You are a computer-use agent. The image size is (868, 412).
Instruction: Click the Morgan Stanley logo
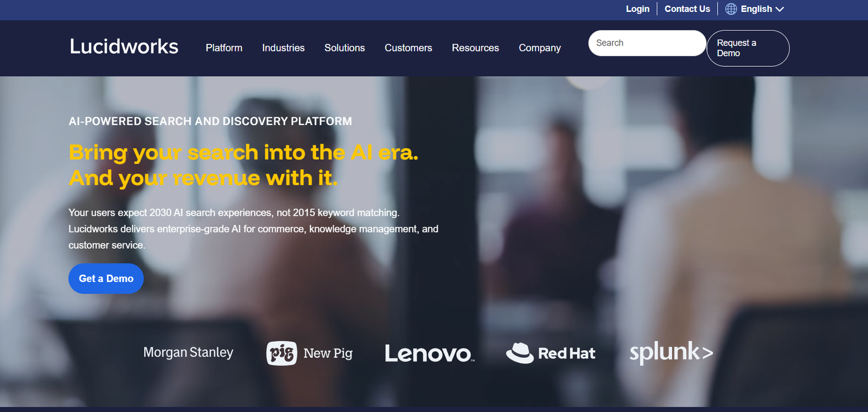point(188,352)
